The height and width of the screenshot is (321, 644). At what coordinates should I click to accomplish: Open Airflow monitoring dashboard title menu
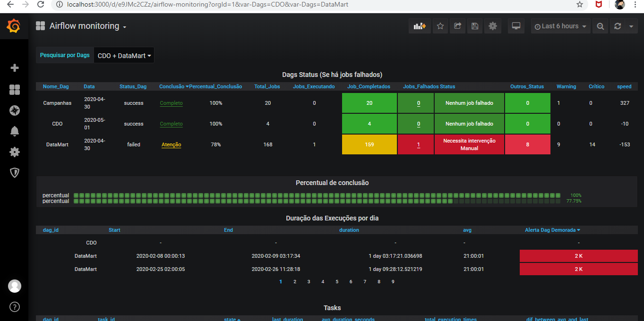[88, 26]
